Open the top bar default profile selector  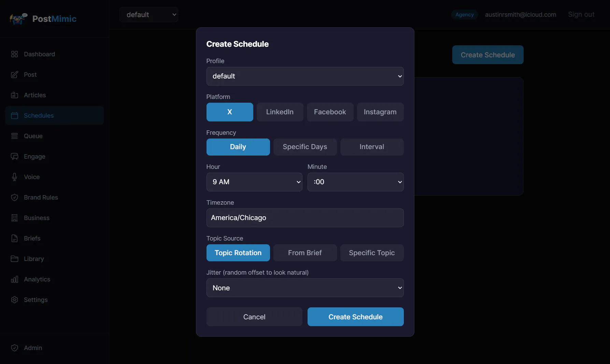pyautogui.click(x=149, y=15)
